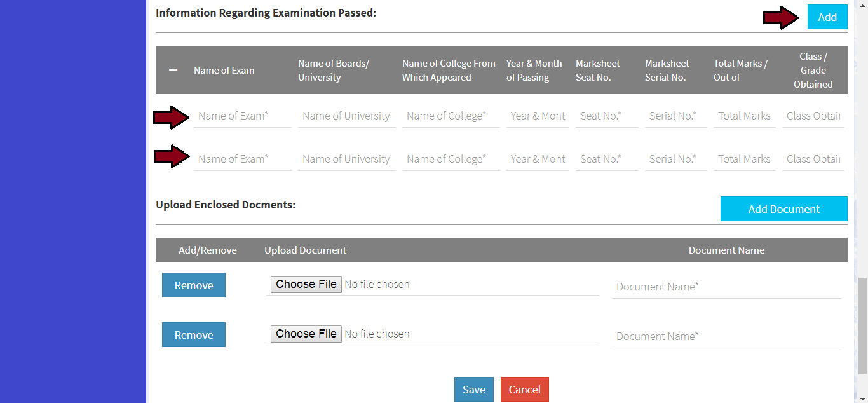Open the first Choose File picker
The width and height of the screenshot is (868, 403).
[x=306, y=284]
